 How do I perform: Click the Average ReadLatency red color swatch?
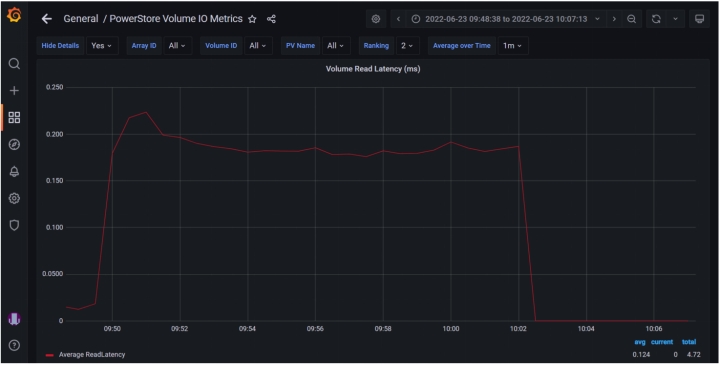(50, 355)
